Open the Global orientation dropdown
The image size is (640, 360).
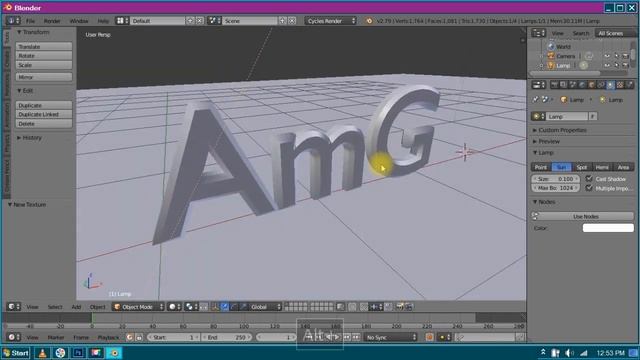pyautogui.click(x=265, y=307)
